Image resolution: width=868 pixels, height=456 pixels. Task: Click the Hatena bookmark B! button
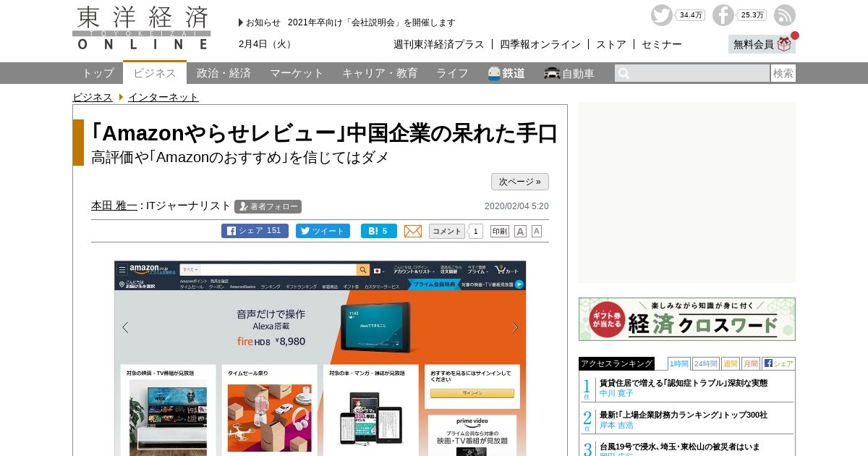[379, 231]
